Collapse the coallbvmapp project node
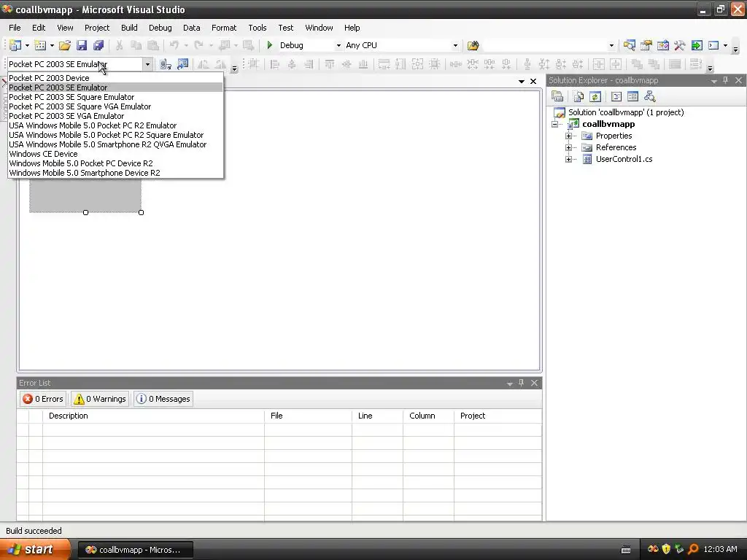This screenshot has height=560, width=747. [554, 124]
